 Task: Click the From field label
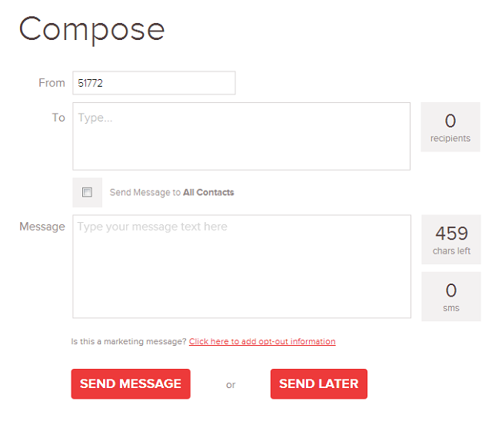pyautogui.click(x=52, y=83)
